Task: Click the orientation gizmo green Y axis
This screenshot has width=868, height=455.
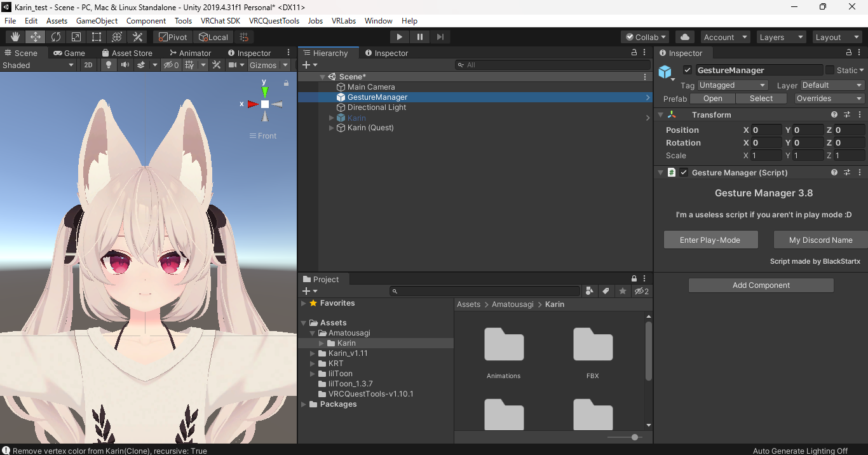Action: pos(265,91)
